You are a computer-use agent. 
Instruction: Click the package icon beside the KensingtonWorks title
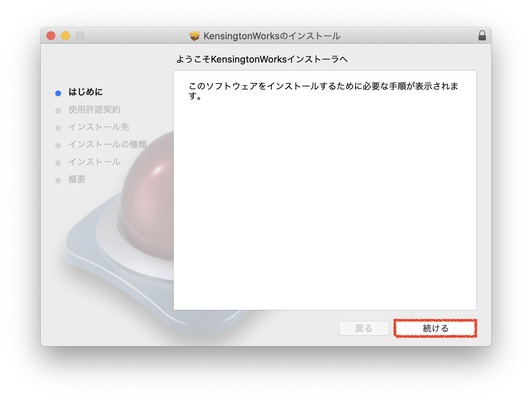195,36
